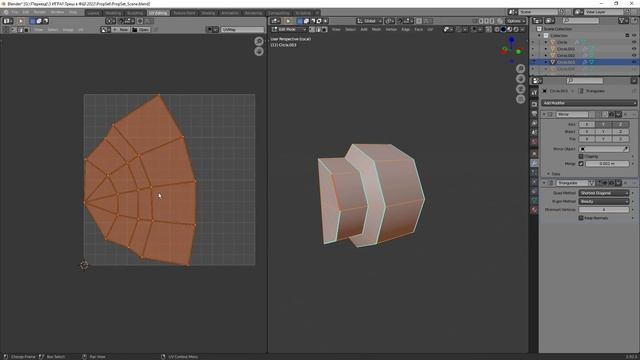Switch to rendered viewport shading
The image size is (640, 360).
516,29
